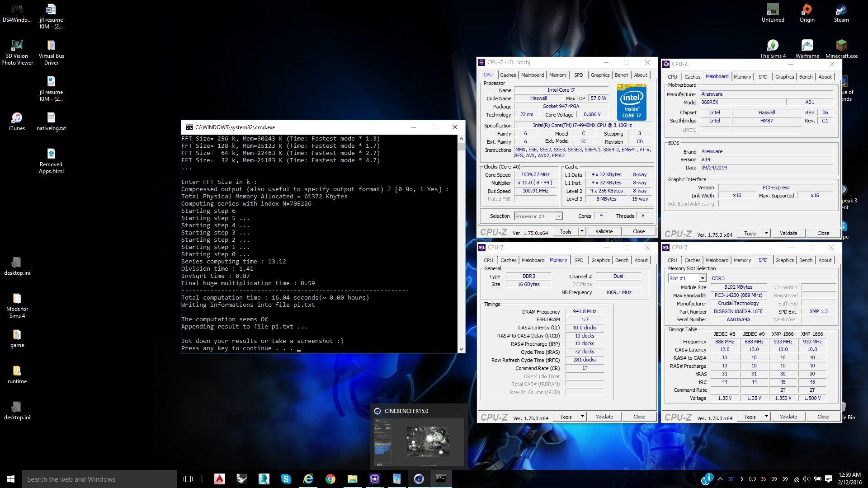Click the Specification i7-4940MX text field

click(x=583, y=125)
